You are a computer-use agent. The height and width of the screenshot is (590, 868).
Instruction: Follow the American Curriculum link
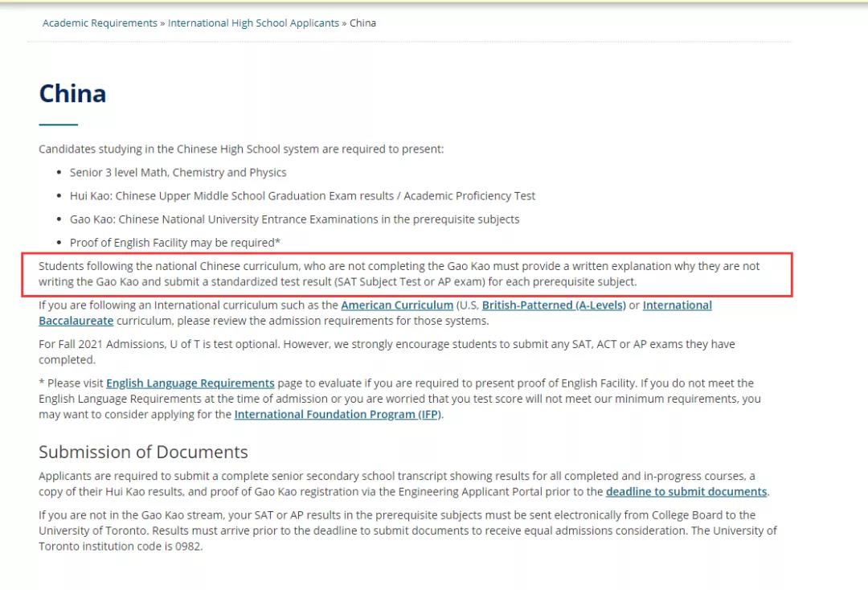pyautogui.click(x=397, y=305)
